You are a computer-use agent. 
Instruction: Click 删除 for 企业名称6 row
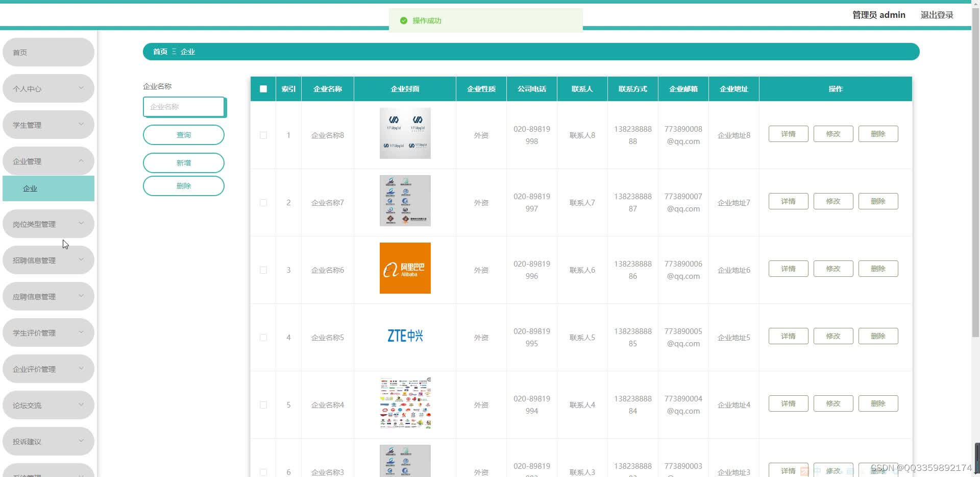pyautogui.click(x=878, y=269)
